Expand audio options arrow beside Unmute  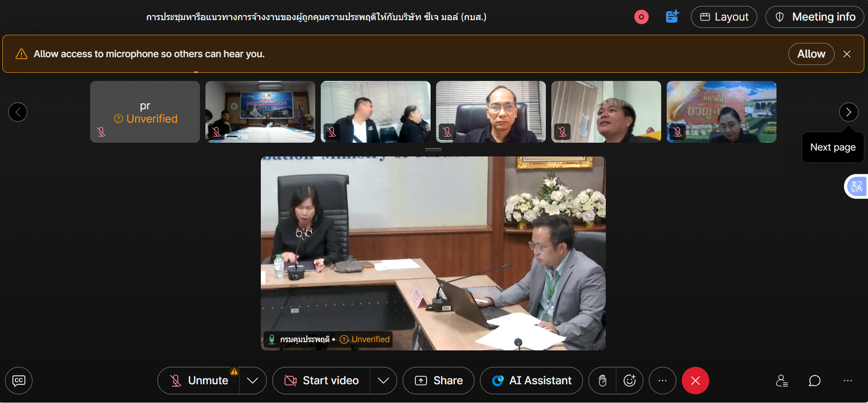(253, 381)
